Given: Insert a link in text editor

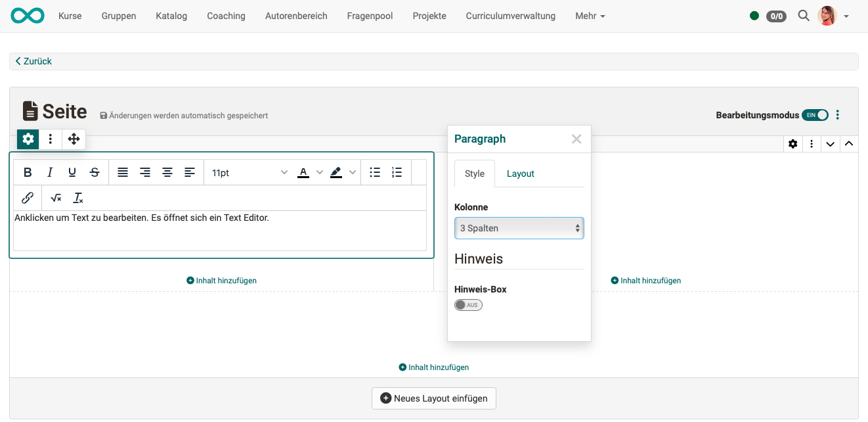Looking at the screenshot, I should [28, 198].
